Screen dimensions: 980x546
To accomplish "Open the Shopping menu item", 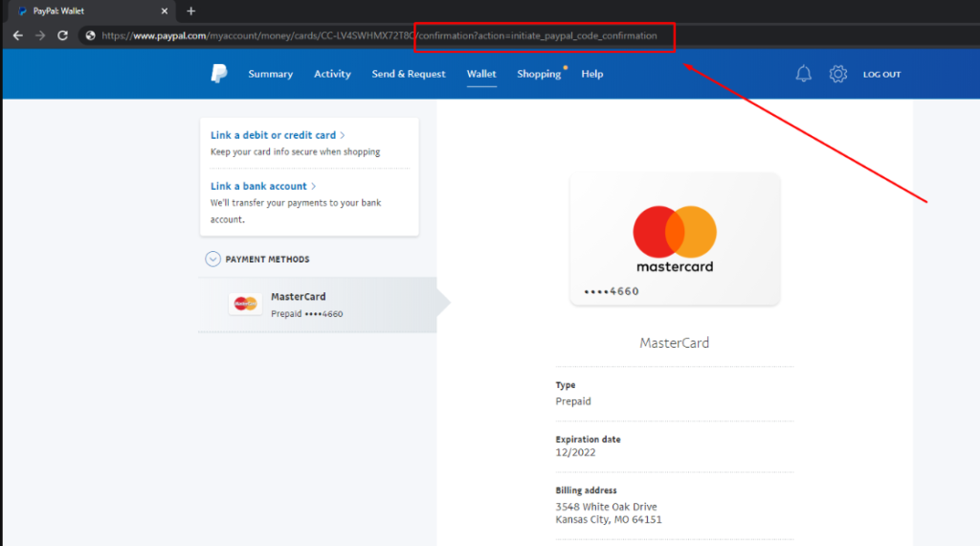I will pyautogui.click(x=539, y=74).
